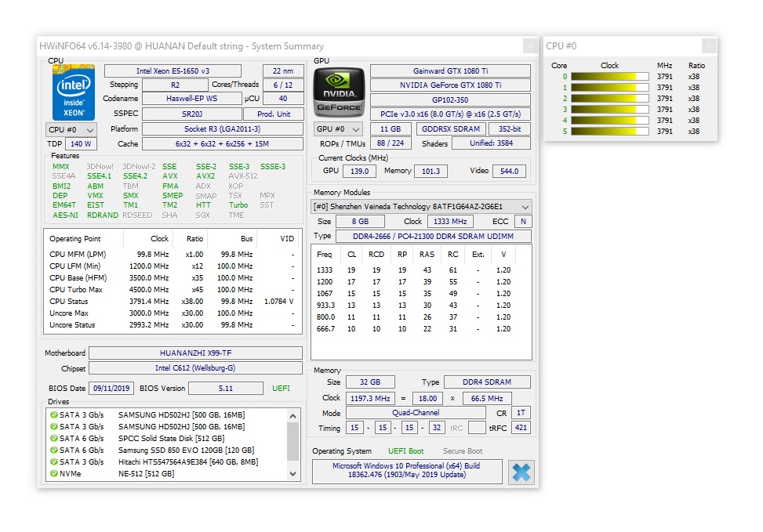The width and height of the screenshot is (763, 532).
Task: Select the NE-512 [512 GB] drive entry
Action: point(169,474)
